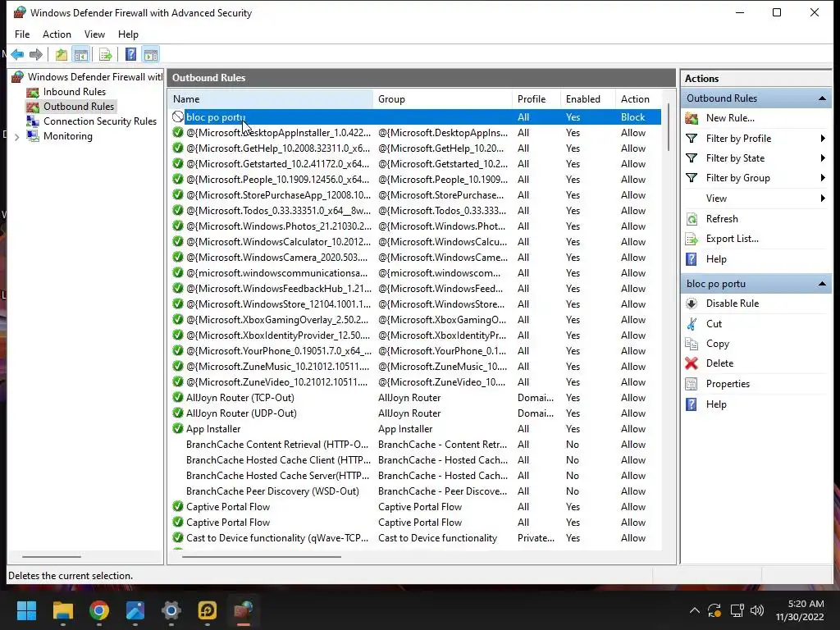This screenshot has width=840, height=630.
Task: Sort by the Name column header
Action: (x=271, y=99)
